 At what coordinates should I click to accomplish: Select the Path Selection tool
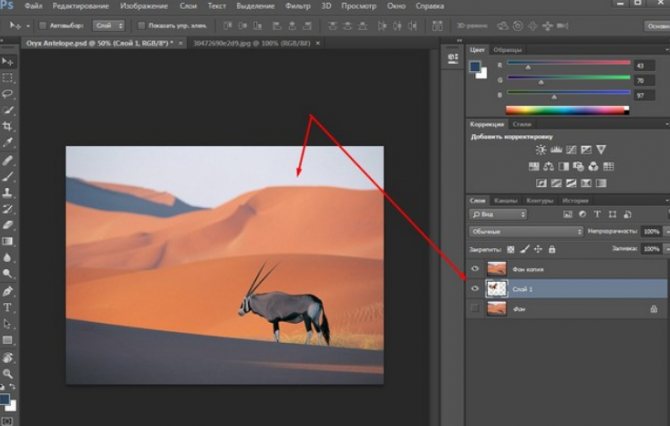[7, 324]
